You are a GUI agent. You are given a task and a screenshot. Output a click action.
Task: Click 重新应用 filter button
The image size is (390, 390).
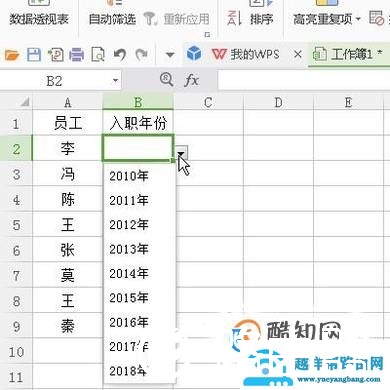177,19
